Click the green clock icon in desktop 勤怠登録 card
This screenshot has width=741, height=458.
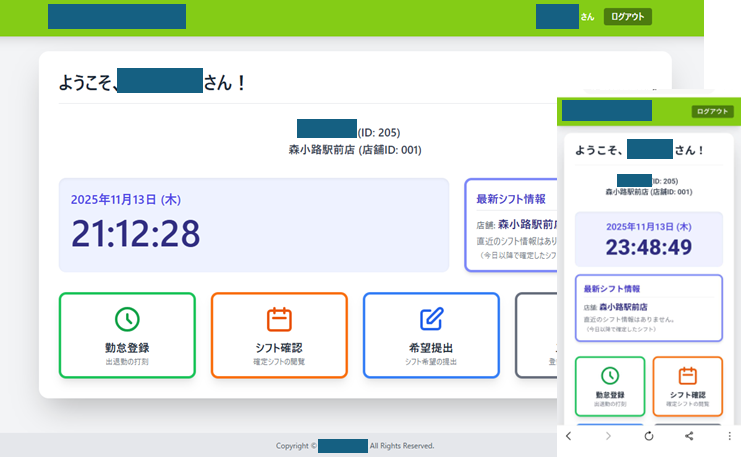click(x=127, y=319)
